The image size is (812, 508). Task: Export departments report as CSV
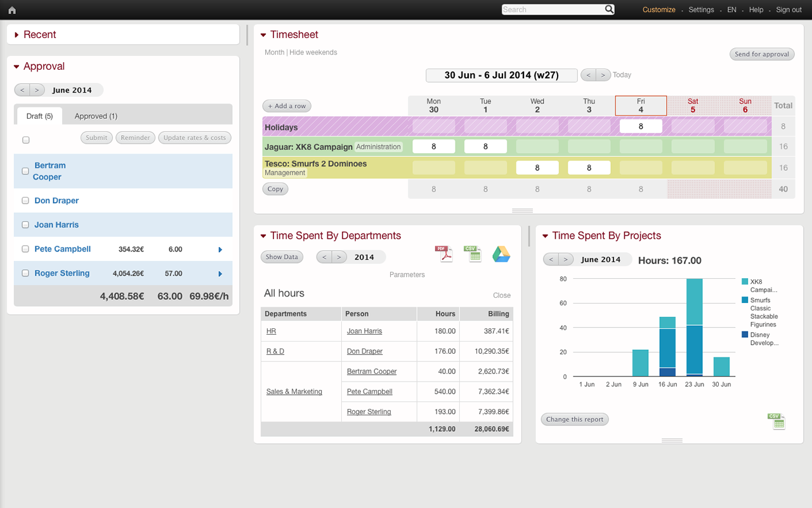(473, 253)
